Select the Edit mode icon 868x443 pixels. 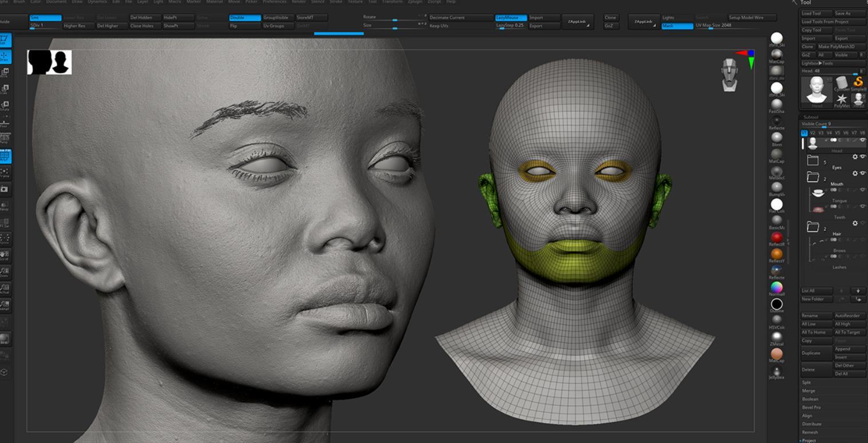pos(5,40)
